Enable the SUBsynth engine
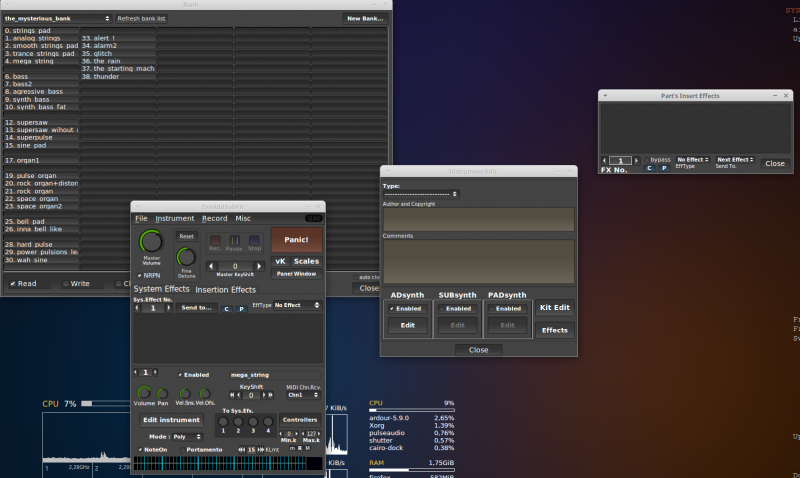This screenshot has width=800, height=478. (x=458, y=308)
